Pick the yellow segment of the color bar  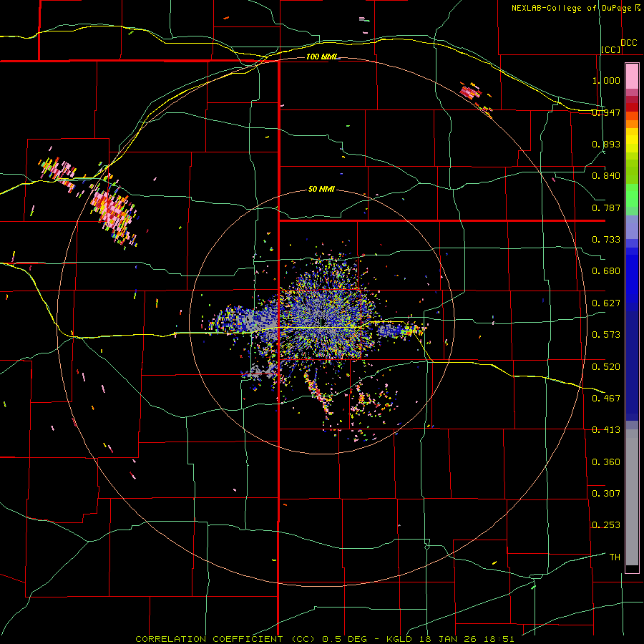click(x=632, y=140)
